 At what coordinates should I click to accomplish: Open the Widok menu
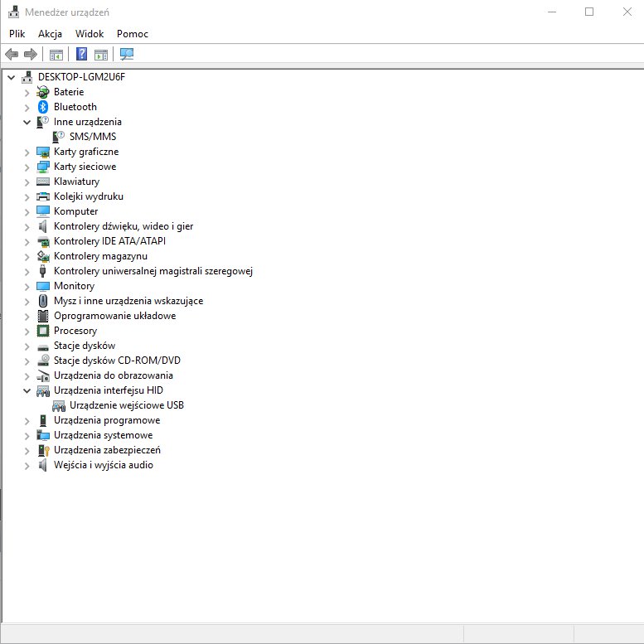click(x=90, y=34)
